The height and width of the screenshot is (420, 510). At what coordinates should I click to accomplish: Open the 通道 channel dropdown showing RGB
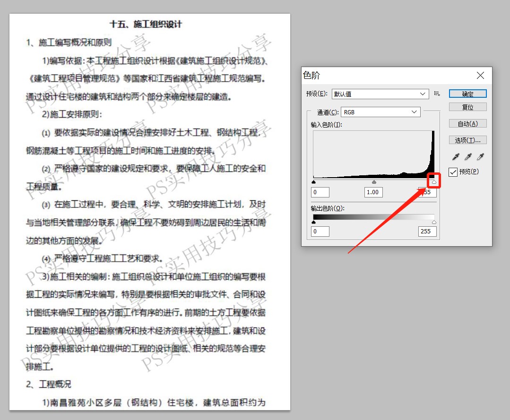tap(380, 112)
